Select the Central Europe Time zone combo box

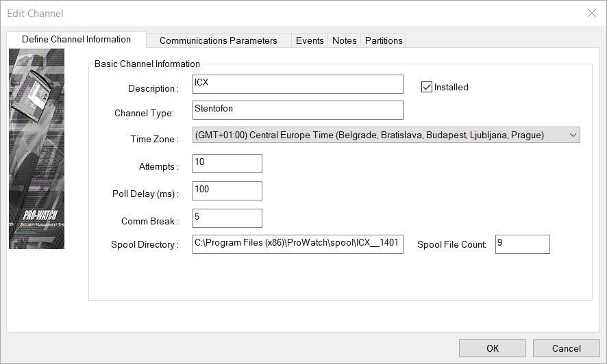coord(378,135)
